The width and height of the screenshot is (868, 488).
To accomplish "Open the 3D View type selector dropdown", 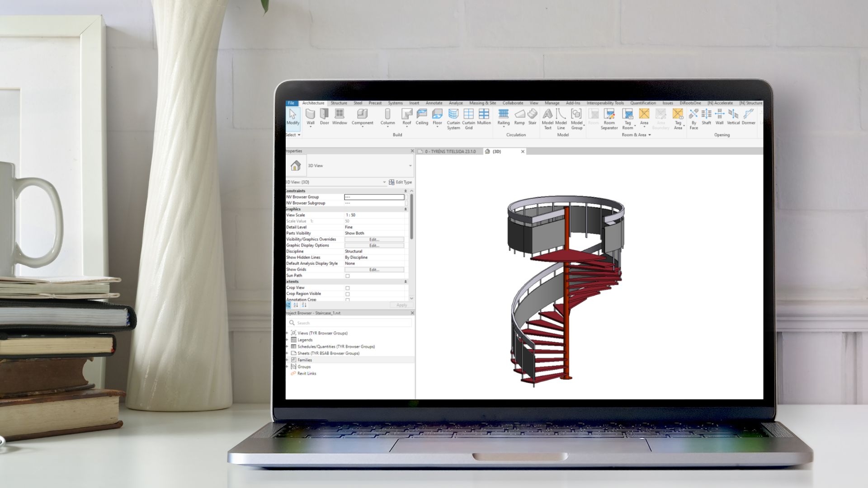I will point(410,166).
